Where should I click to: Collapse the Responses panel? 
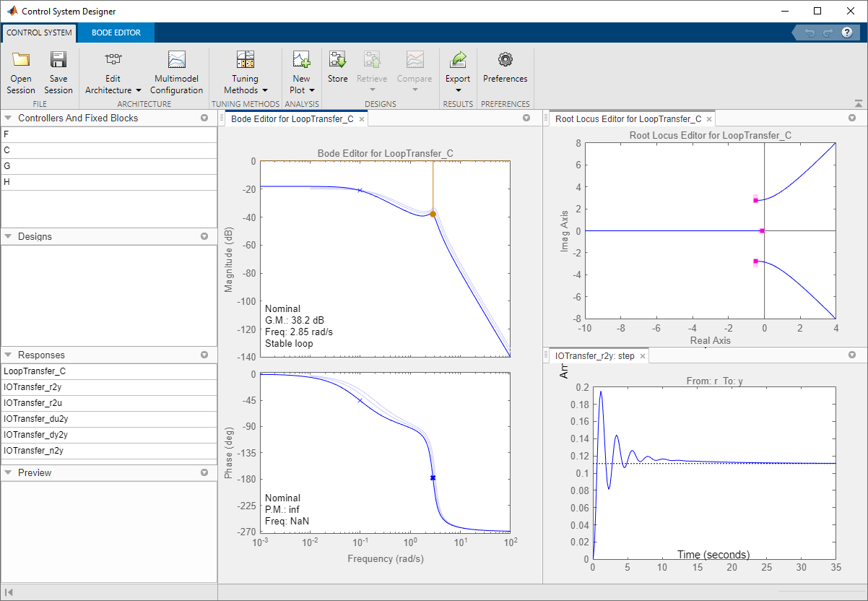click(x=8, y=355)
